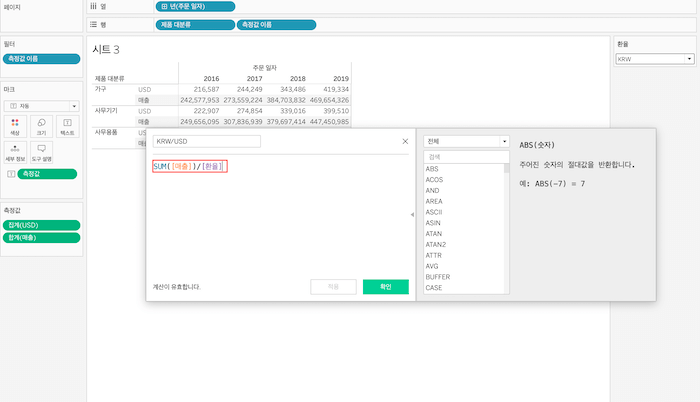The image size is (700, 402).
Task: Select the 측정값 이름 row pill
Action: pos(276,25)
